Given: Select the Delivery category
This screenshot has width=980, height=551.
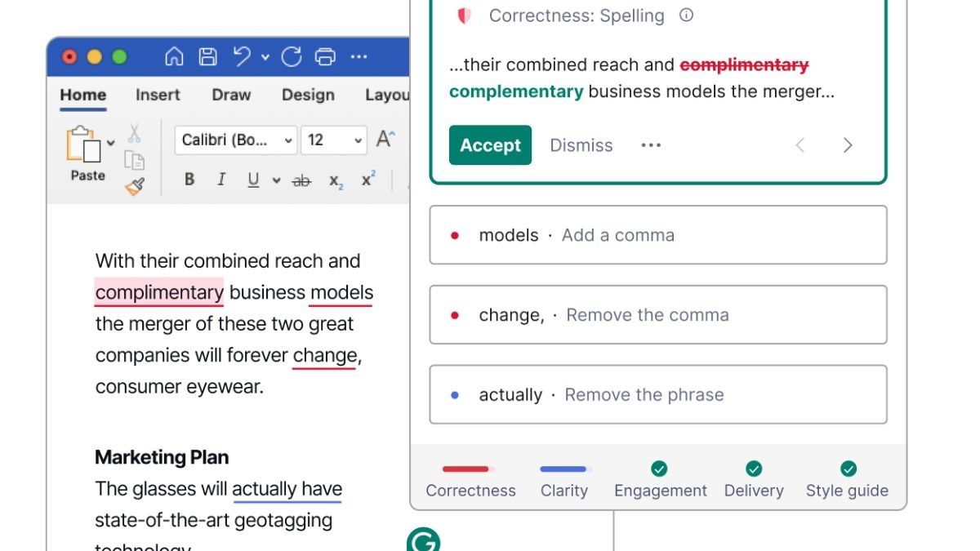Looking at the screenshot, I should tap(754, 482).
